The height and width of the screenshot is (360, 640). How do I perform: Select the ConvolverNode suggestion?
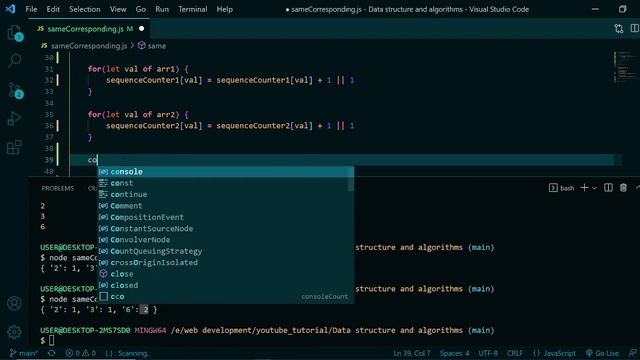coord(225,240)
